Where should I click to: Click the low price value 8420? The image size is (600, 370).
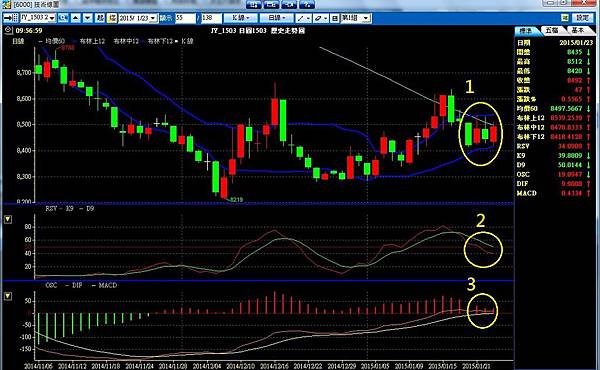[x=574, y=71]
